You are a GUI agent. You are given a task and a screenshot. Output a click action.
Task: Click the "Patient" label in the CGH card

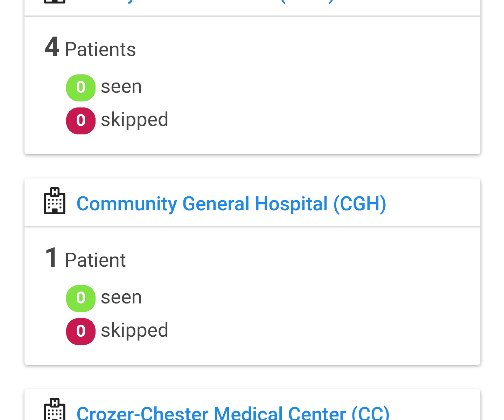pyautogui.click(x=95, y=260)
